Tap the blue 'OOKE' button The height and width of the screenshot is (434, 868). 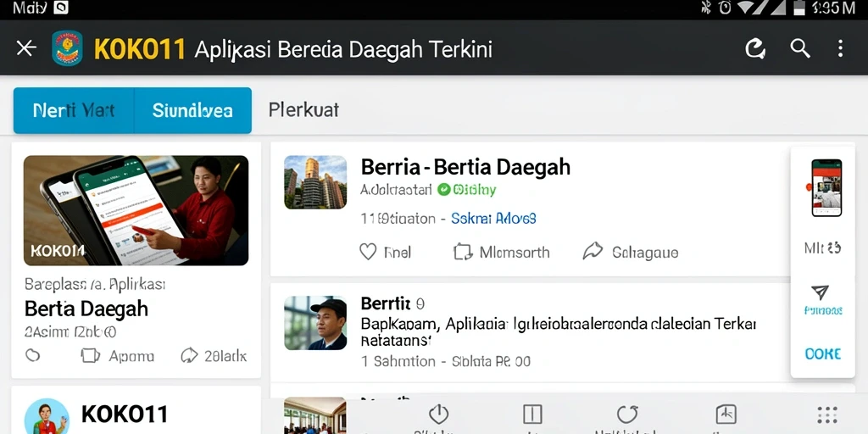point(823,353)
